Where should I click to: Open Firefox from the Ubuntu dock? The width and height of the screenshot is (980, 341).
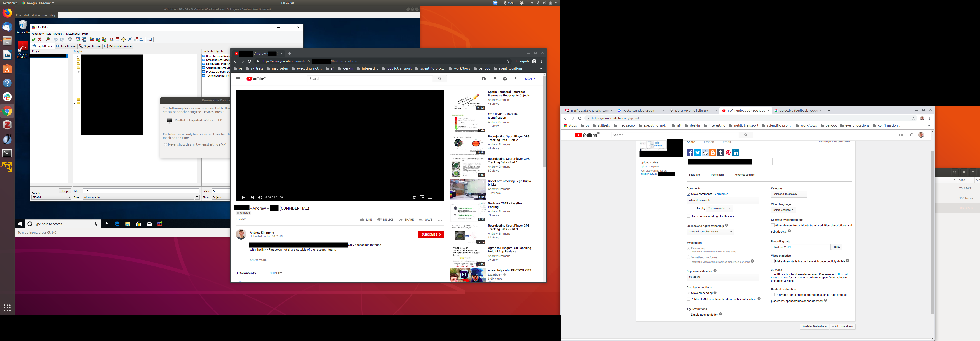[7, 13]
